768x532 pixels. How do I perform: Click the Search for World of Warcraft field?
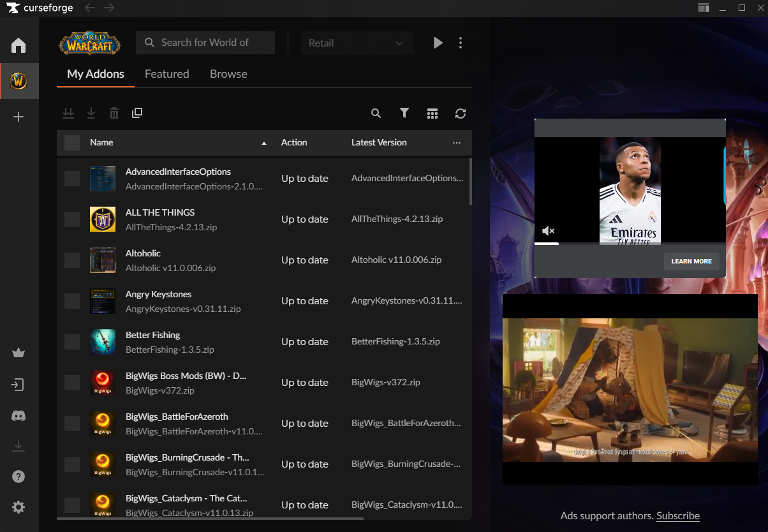pos(205,43)
